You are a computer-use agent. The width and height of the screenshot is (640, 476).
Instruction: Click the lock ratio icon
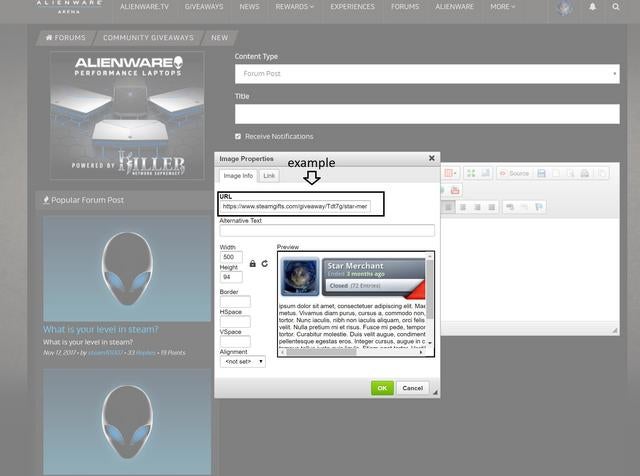point(253,264)
